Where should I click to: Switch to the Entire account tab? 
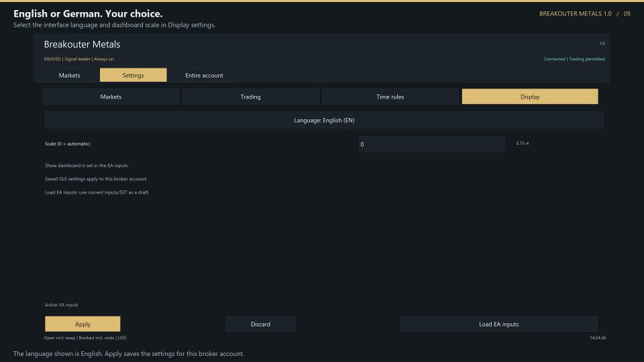[204, 75]
